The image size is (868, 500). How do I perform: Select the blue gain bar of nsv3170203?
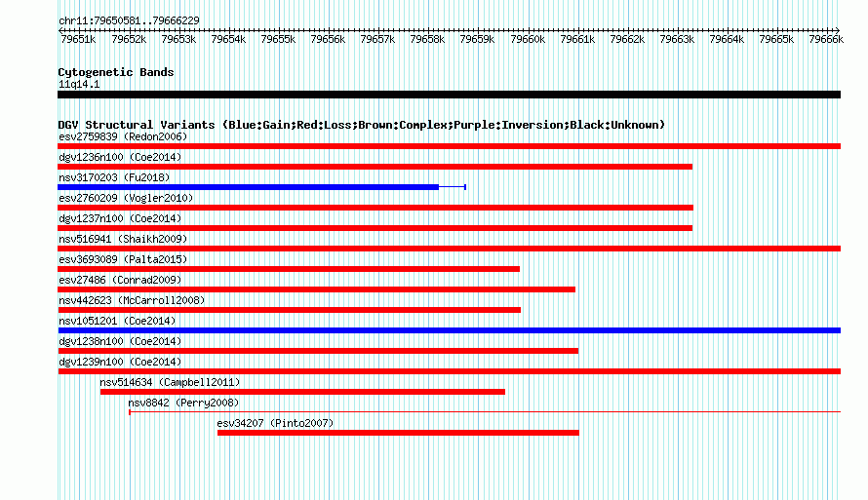[x=248, y=187]
